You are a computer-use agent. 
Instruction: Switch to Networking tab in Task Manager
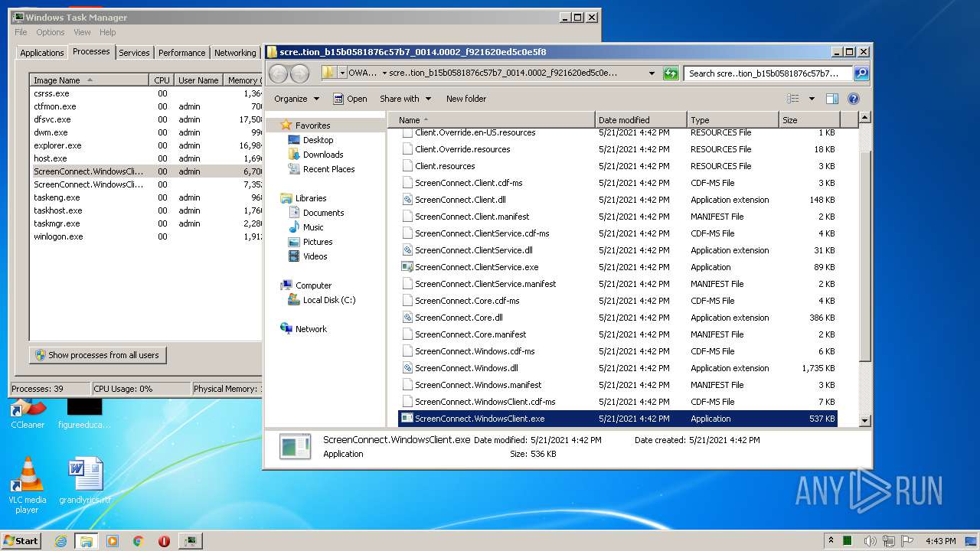point(235,53)
